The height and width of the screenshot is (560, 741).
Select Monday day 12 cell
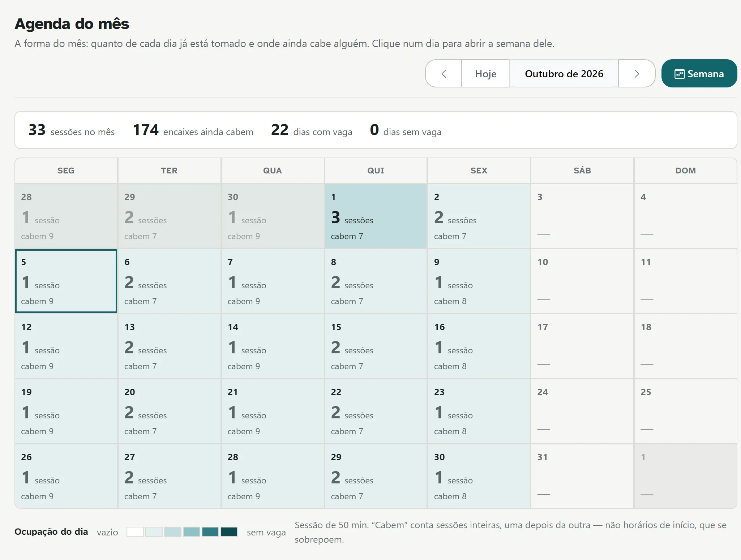66,346
